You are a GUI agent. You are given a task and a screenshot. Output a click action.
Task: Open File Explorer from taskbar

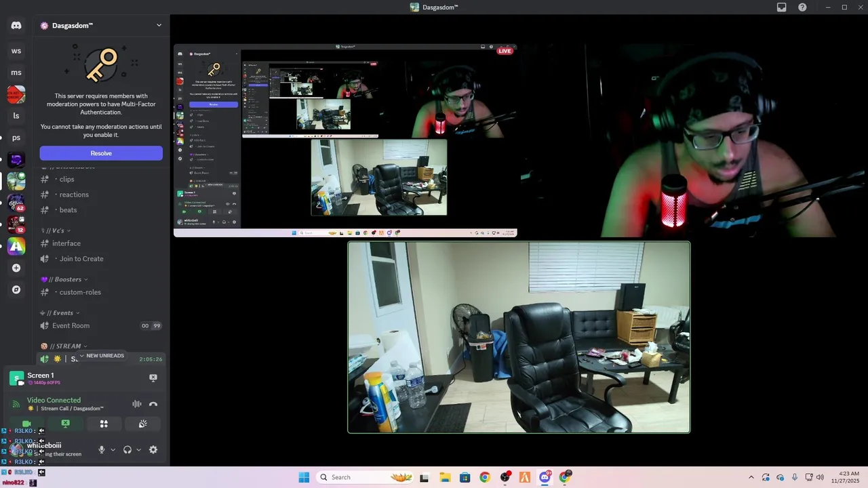(x=445, y=477)
